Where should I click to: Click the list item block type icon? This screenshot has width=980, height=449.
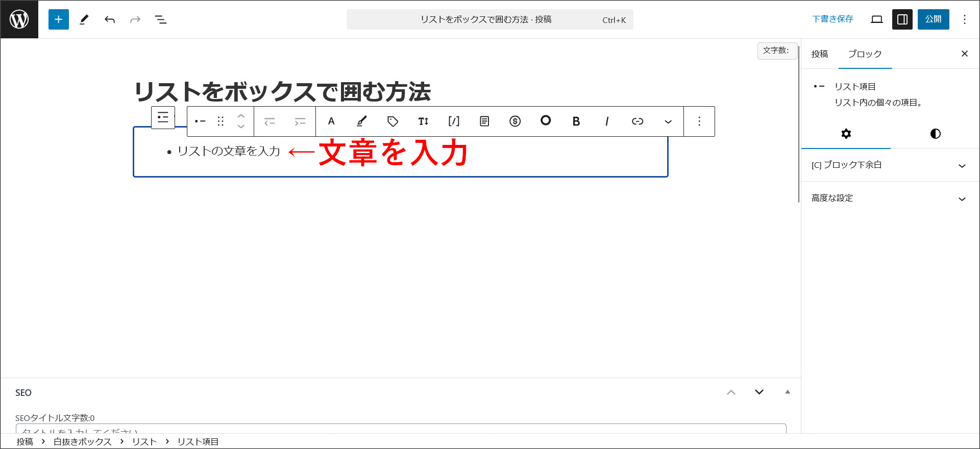coord(200,121)
